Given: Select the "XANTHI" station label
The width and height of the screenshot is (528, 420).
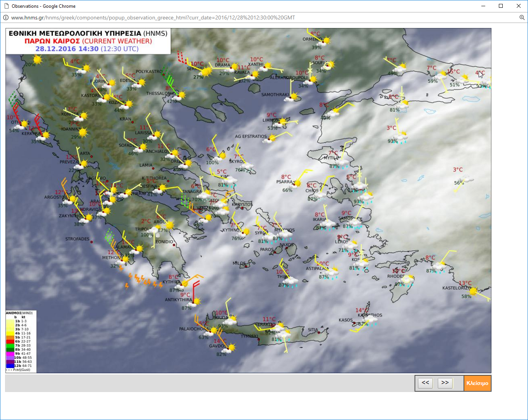Looking at the screenshot, I should (x=256, y=64).
